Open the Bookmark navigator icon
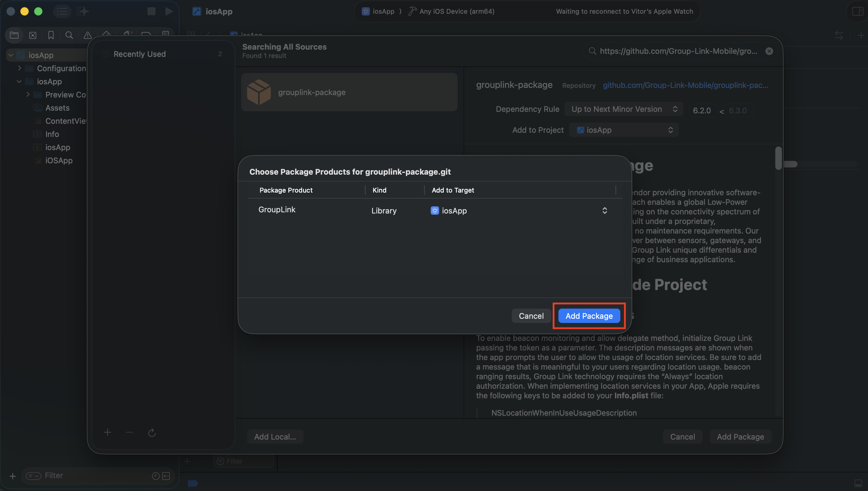 coord(51,35)
